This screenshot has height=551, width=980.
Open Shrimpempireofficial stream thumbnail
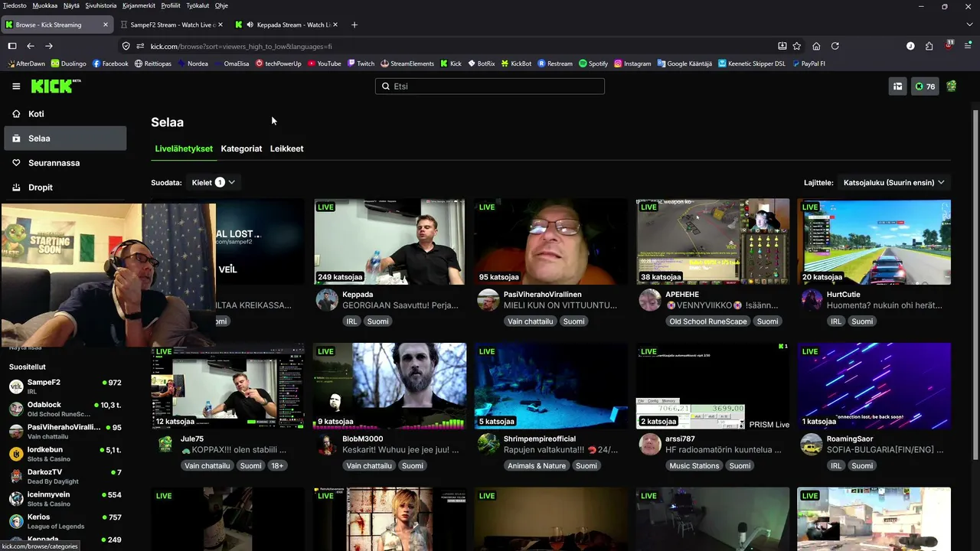click(x=551, y=386)
